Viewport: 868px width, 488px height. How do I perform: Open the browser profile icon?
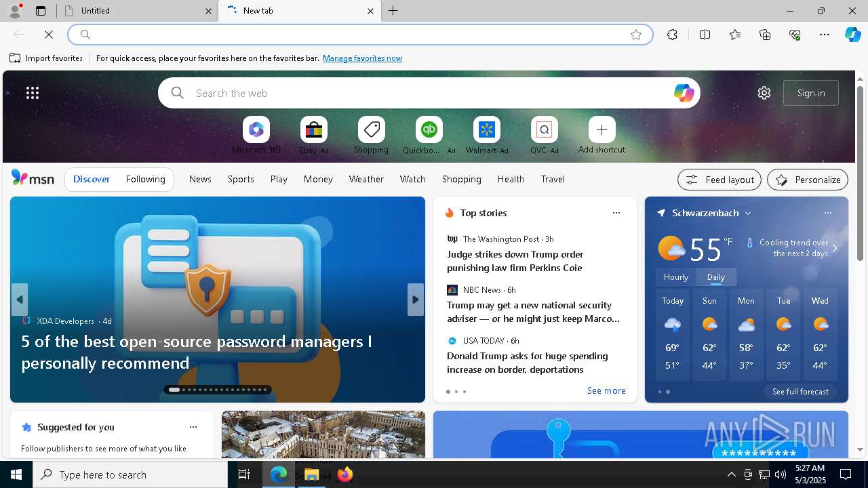[14, 11]
